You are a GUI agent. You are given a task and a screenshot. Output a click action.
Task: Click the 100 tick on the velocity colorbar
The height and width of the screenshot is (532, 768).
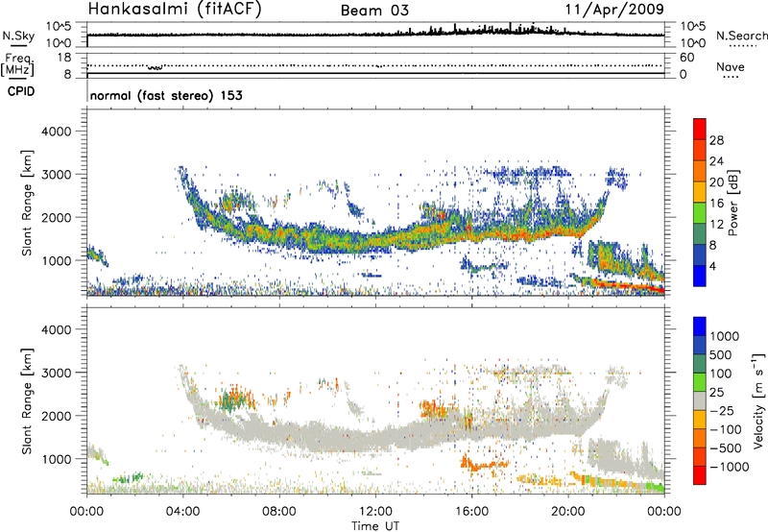click(x=721, y=374)
